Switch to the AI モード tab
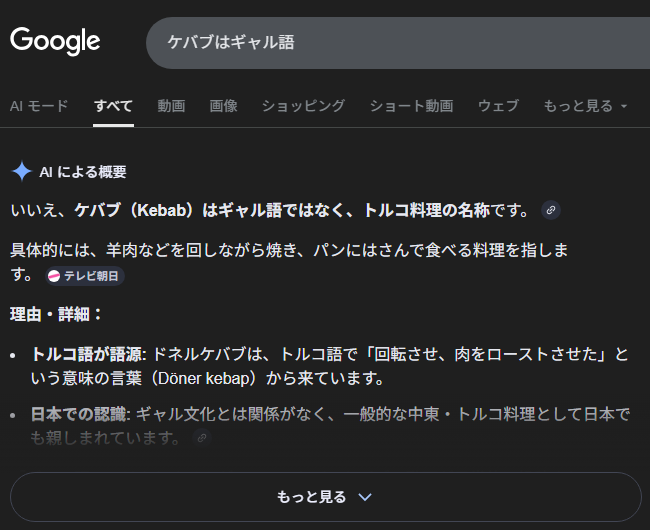The height and width of the screenshot is (530, 650). coord(39,105)
